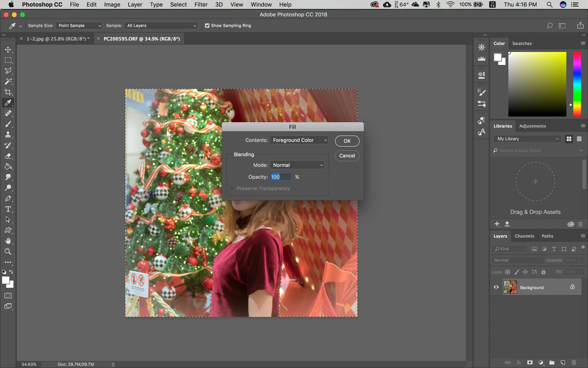Viewport: 588px width, 368px height.
Task: Select the Horizontal Type tool
Action: (x=8, y=209)
